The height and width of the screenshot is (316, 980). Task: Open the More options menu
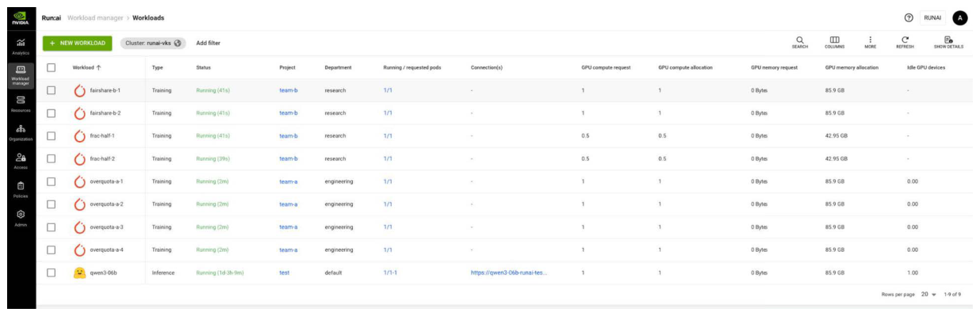point(870,42)
